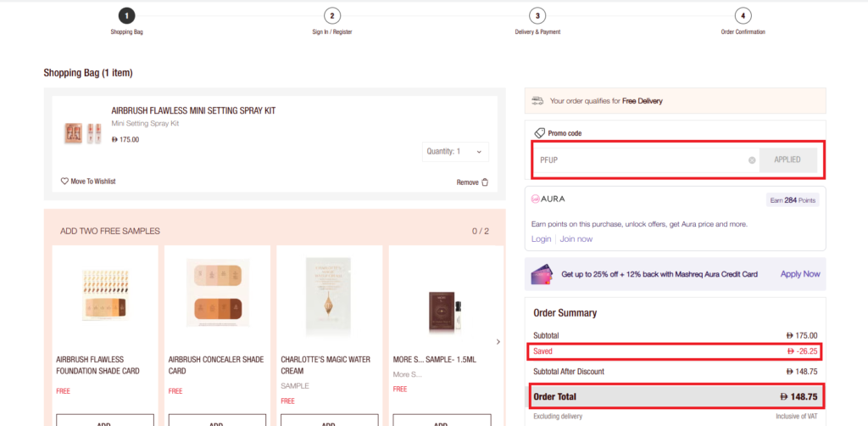Screen dimensions: 868x426
Task: Click the promo code field containing PFUP
Action: 645,160
